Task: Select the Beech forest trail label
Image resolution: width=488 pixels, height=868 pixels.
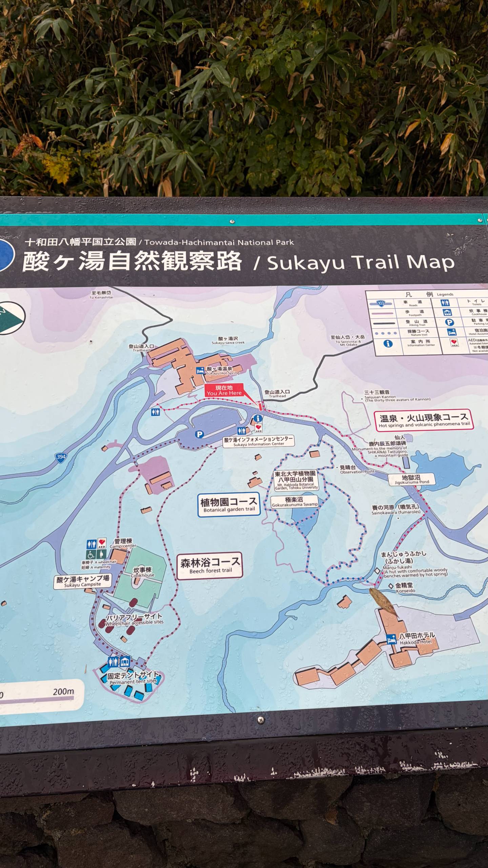Action: [210, 566]
